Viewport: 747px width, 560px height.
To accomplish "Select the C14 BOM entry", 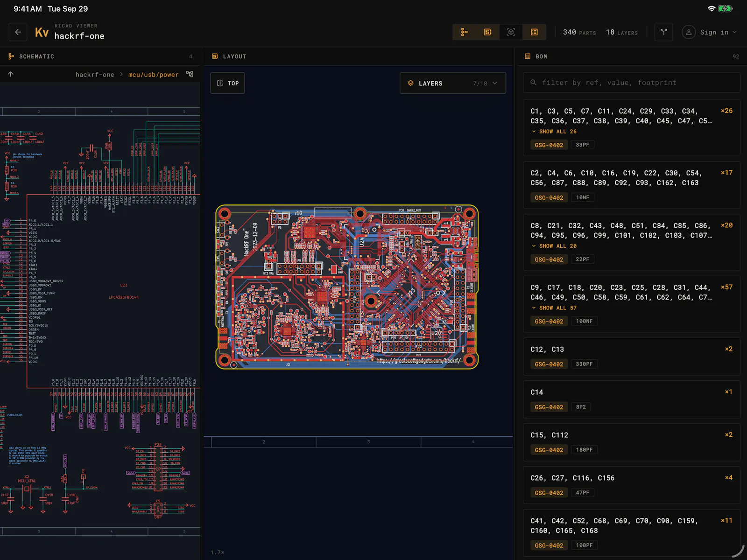I will pos(632,399).
